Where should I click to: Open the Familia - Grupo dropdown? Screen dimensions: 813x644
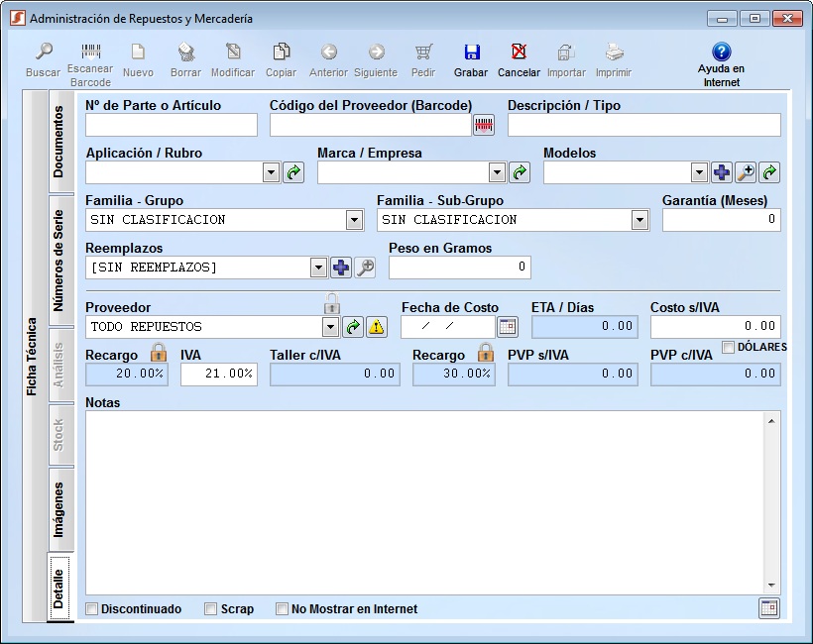click(355, 220)
